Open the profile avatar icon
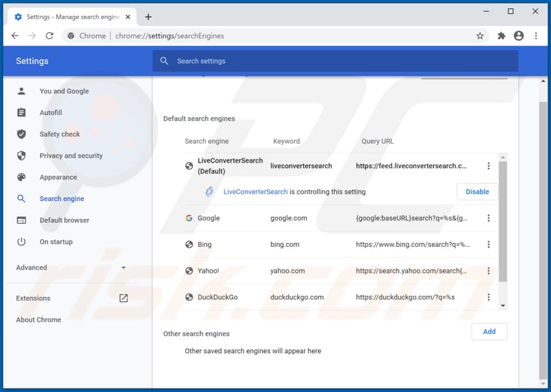Screen dimensions: 551x392 tap(519, 36)
